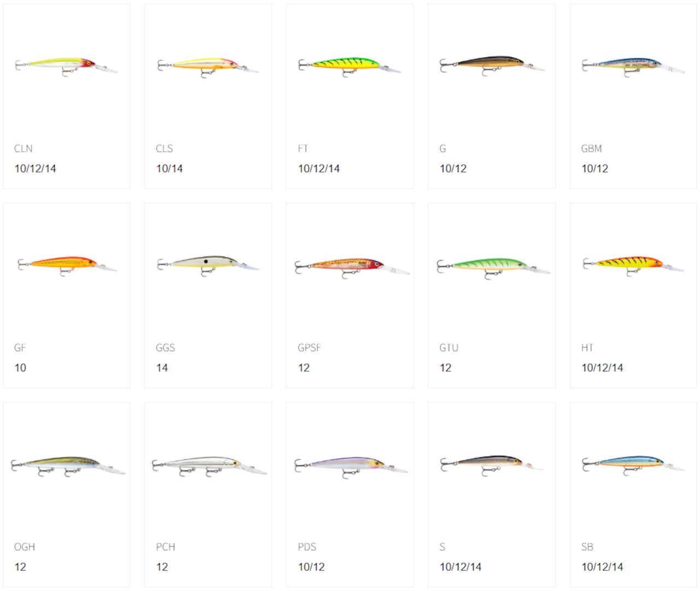Click the GPSF color code label
Image resolution: width=700 pixels, height=591 pixels.
click(x=310, y=347)
